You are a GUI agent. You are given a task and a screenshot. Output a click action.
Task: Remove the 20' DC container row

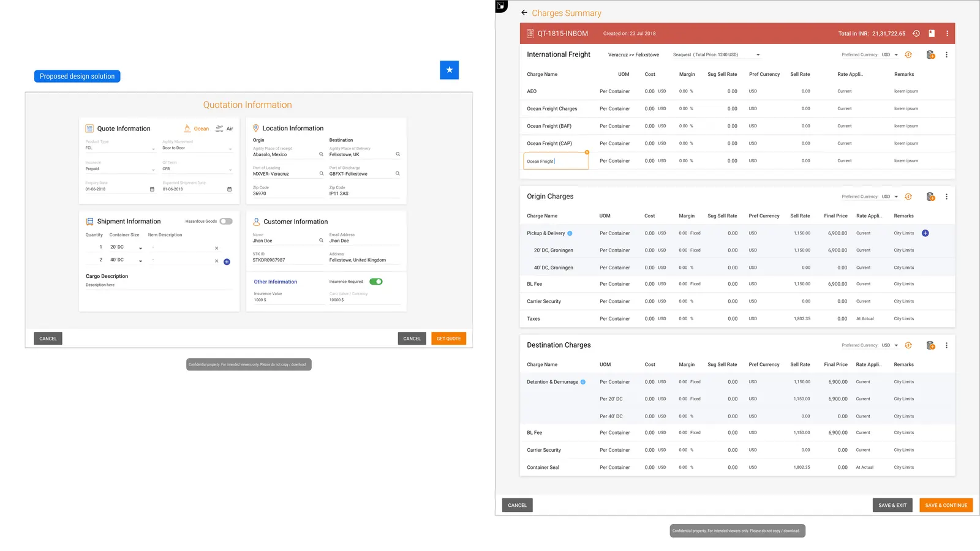[217, 248]
